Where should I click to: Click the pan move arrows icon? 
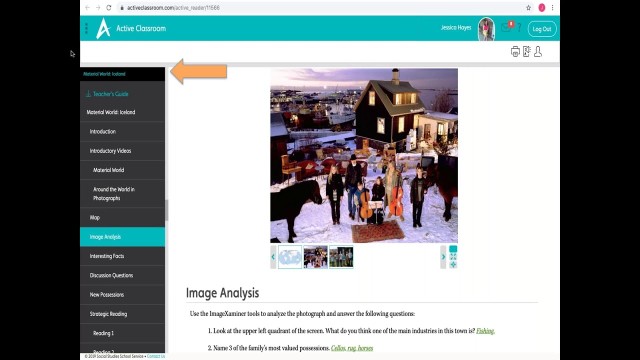coord(453,264)
